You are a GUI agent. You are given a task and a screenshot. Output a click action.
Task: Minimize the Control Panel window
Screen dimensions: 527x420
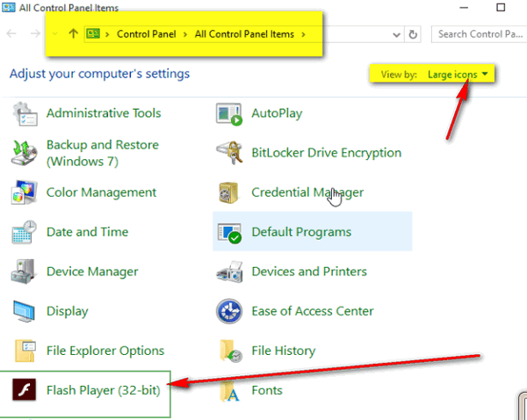464,7
